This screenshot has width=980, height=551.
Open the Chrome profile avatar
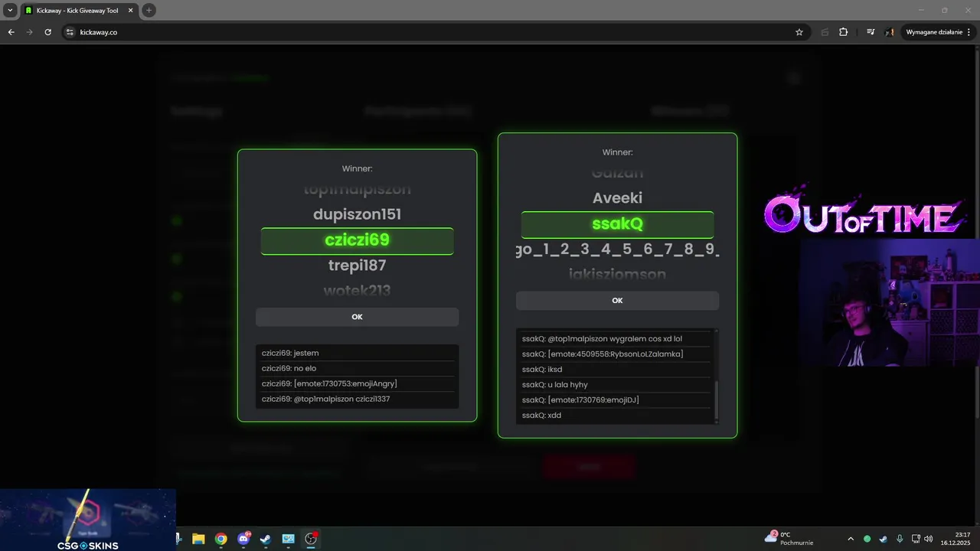coord(890,32)
